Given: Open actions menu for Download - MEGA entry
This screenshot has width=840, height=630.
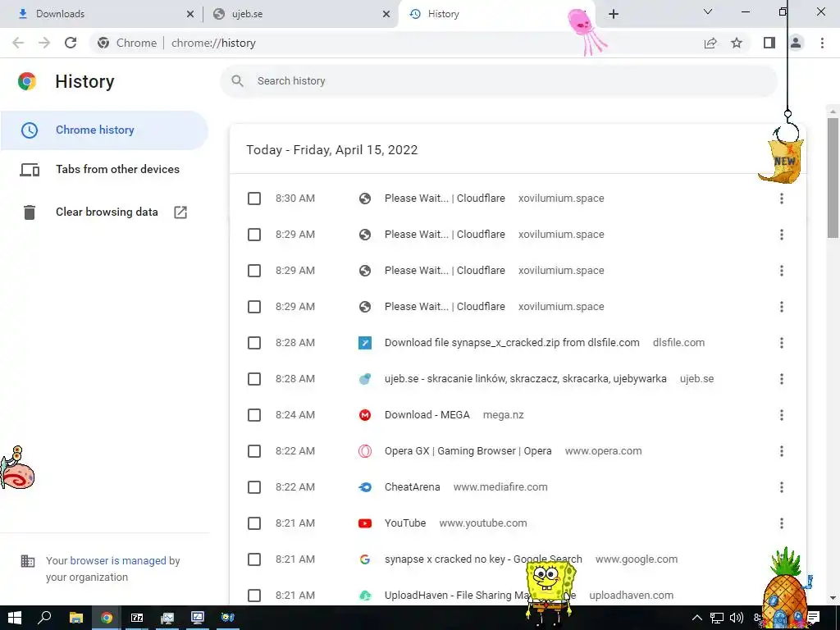Looking at the screenshot, I should pyautogui.click(x=782, y=415).
